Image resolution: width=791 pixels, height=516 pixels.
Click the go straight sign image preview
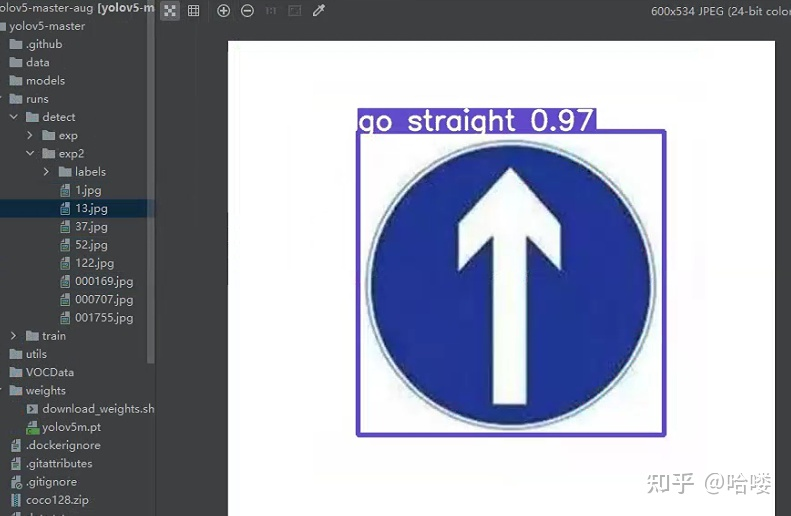(501, 278)
